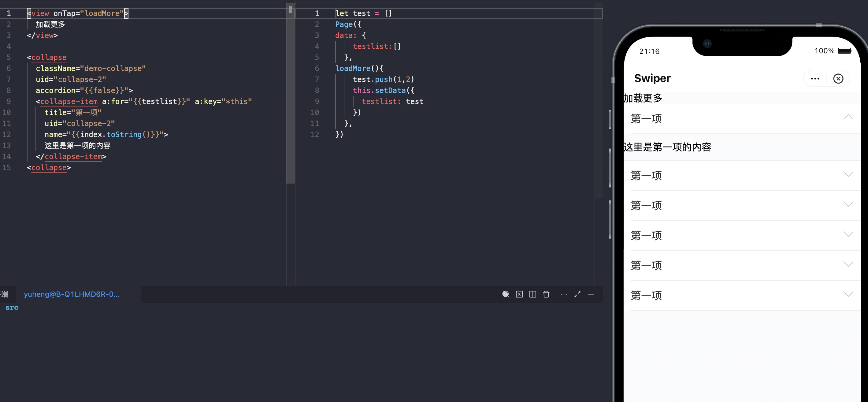Viewport: 868px width, 402px height.
Task: Close the mini-program preview with the capsule x
Action: pos(838,78)
